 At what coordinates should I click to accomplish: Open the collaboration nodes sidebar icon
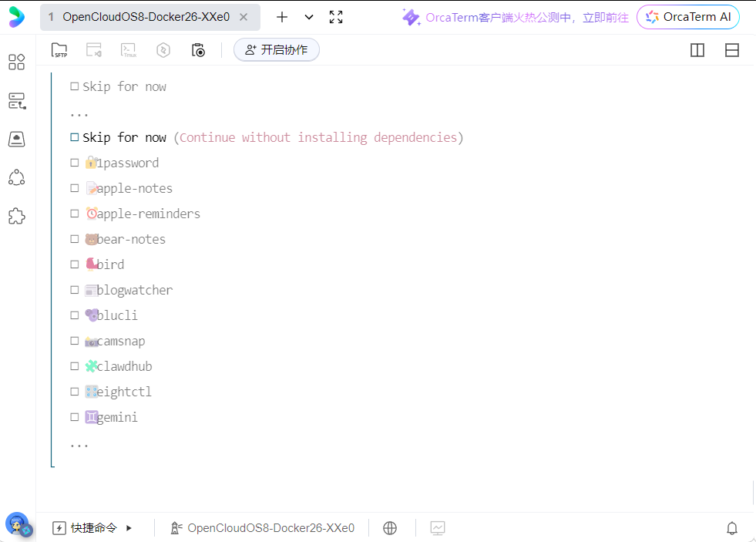coord(16,177)
